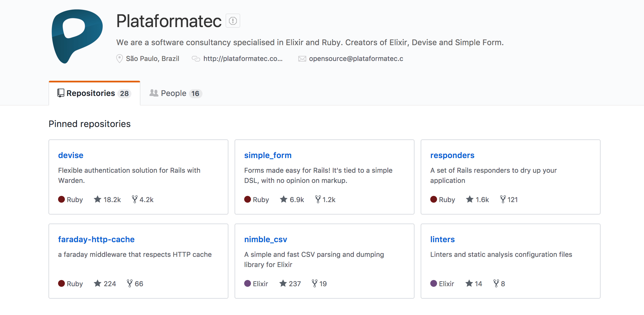
Task: Click the 14 stars count on linters
Action: pos(478,284)
